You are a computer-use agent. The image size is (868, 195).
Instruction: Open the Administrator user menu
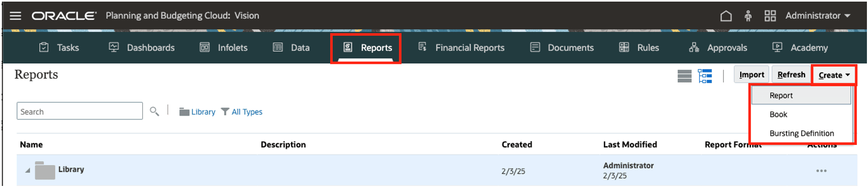[817, 16]
